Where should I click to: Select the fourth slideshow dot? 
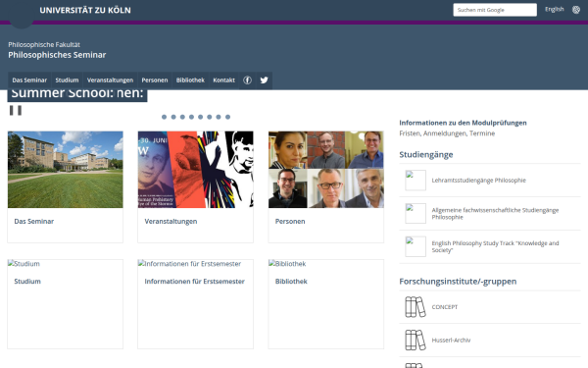(x=191, y=117)
